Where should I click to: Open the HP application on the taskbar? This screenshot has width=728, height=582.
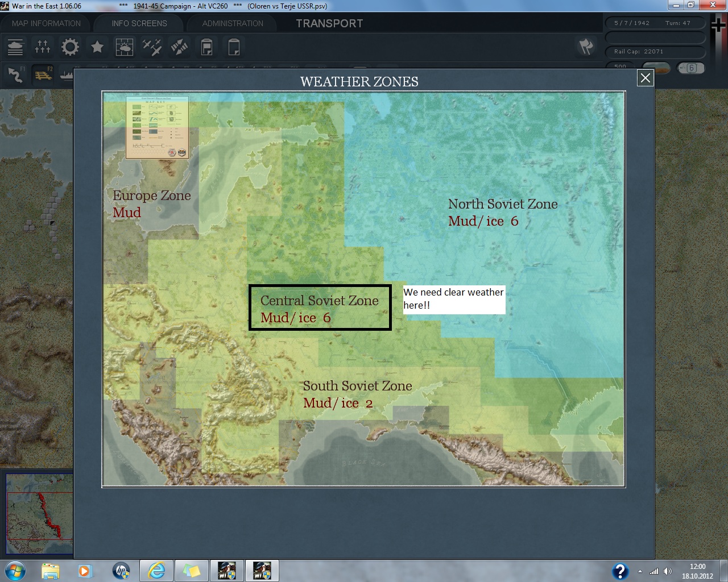point(121,570)
